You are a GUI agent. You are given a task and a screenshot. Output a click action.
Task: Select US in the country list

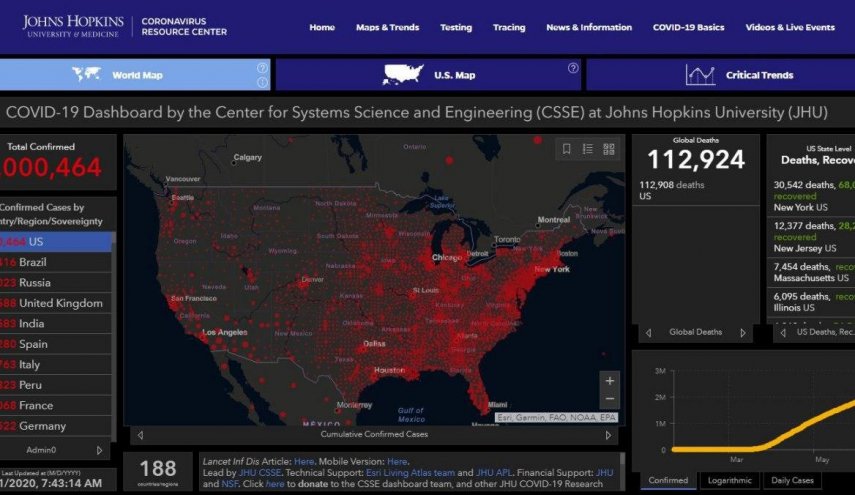[x=56, y=242]
